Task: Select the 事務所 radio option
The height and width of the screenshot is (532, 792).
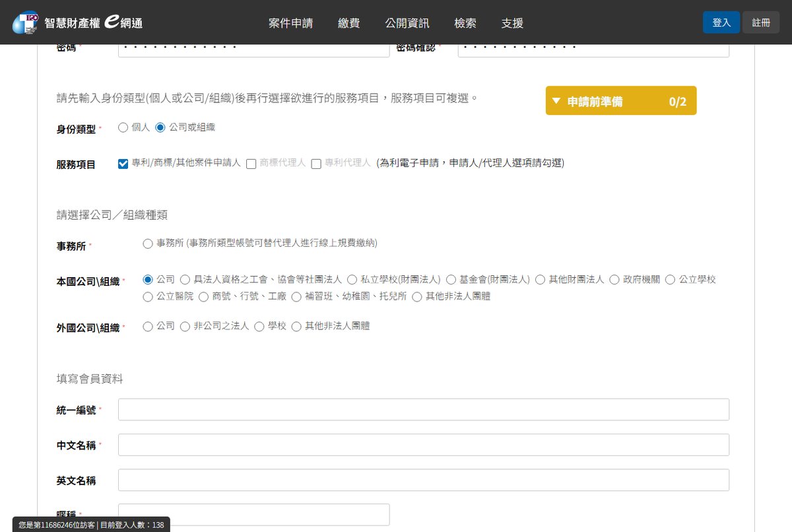Action: pos(148,244)
